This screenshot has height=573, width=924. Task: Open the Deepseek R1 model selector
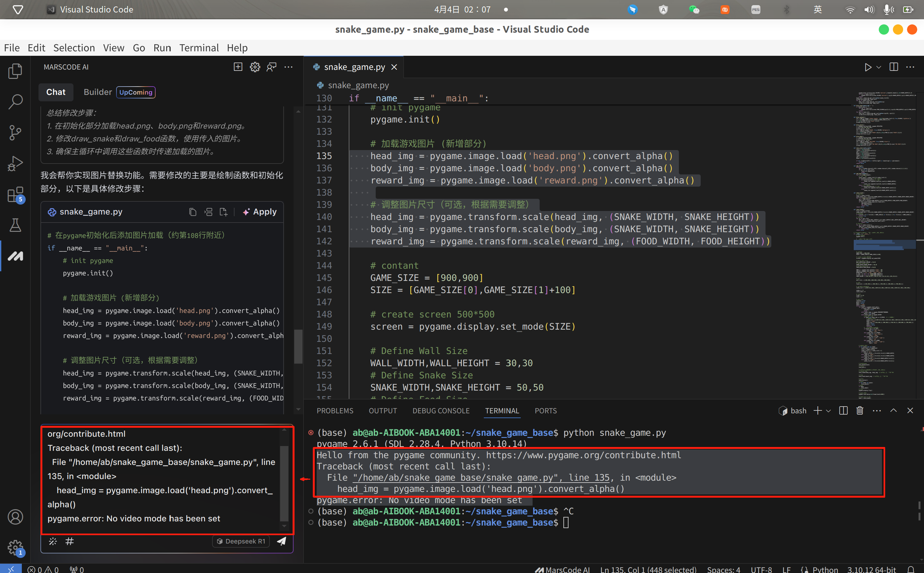point(241,541)
